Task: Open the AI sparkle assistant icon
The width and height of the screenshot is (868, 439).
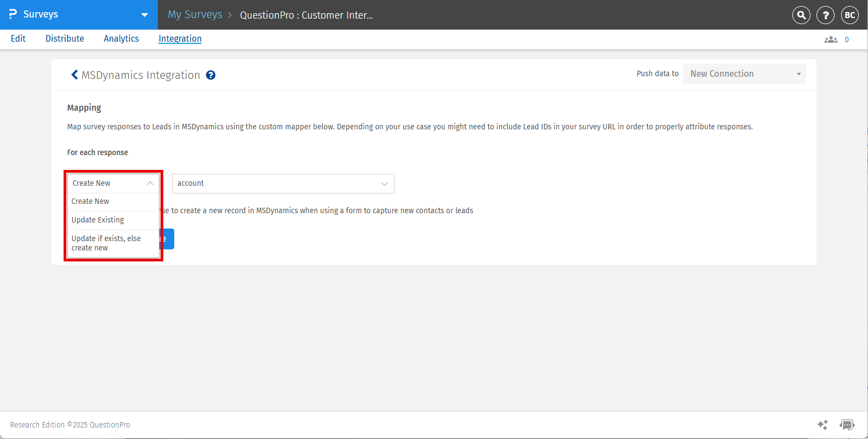Action: (823, 425)
